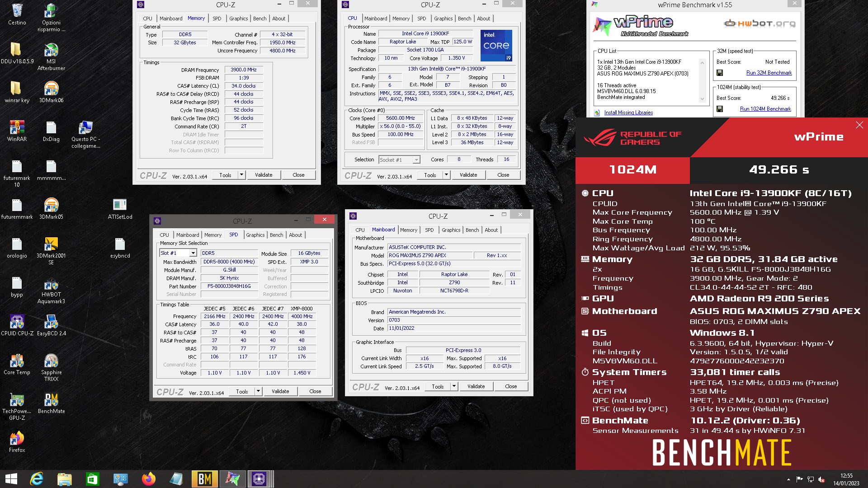Open Firefox from the taskbar
Image resolution: width=868 pixels, height=488 pixels.
click(148, 479)
